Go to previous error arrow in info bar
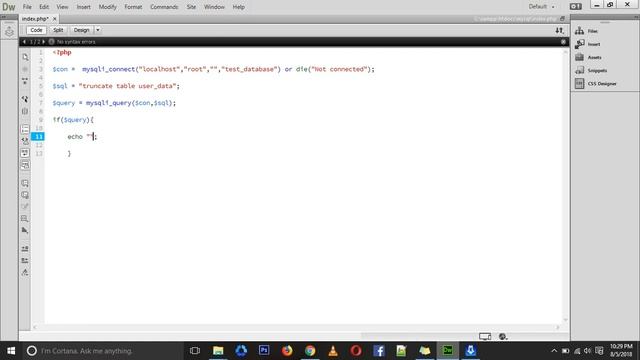Image resolution: width=640 pixels, height=360 pixels. point(24,42)
